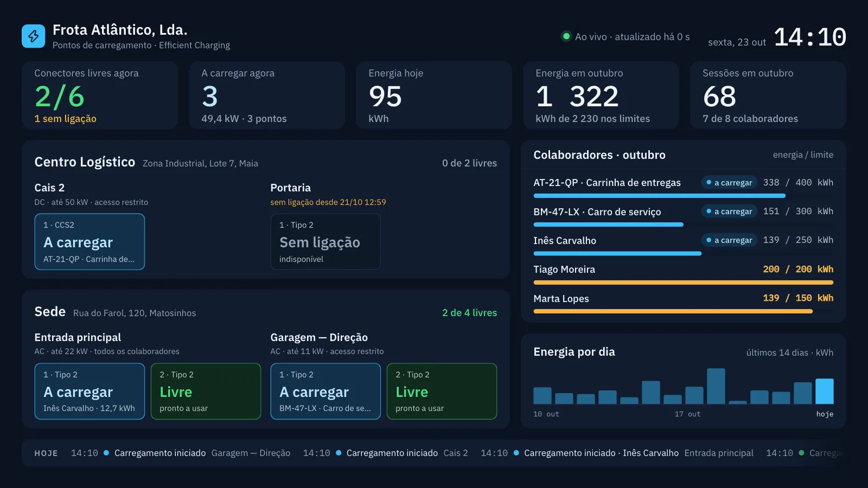The image size is (868, 488).
Task: Click the highlighted 'hoje' bar in energy chart
Action: tap(825, 391)
